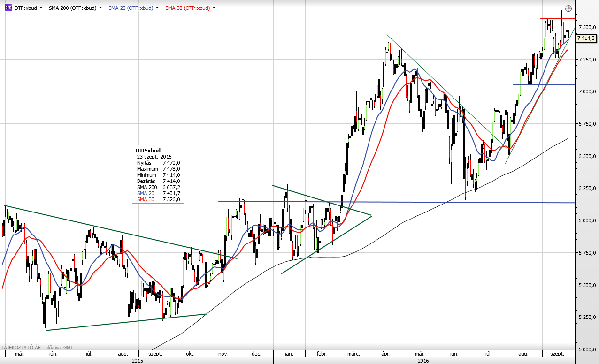Screen dimensions: 599x364
Task: Click the 5 250,0 price axis label
Action: [x=587, y=318]
